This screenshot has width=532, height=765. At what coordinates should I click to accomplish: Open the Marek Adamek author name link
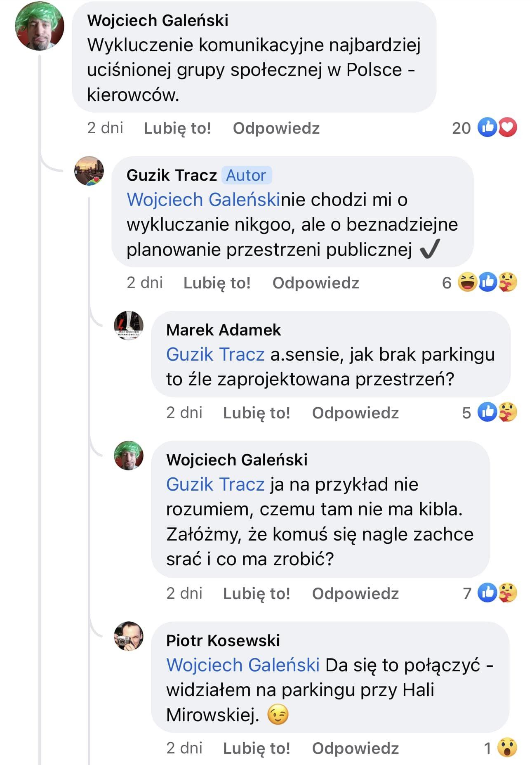224,330
